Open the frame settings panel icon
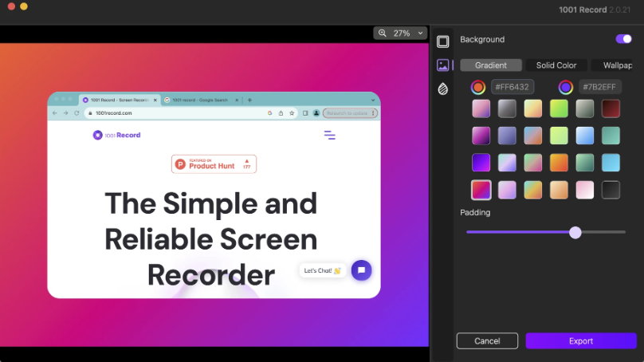This screenshot has height=362, width=644. coord(443,41)
